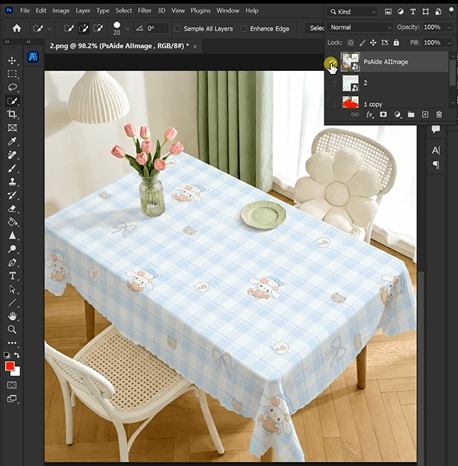Select the Clone Stamp tool
458x466 pixels.
point(12,182)
